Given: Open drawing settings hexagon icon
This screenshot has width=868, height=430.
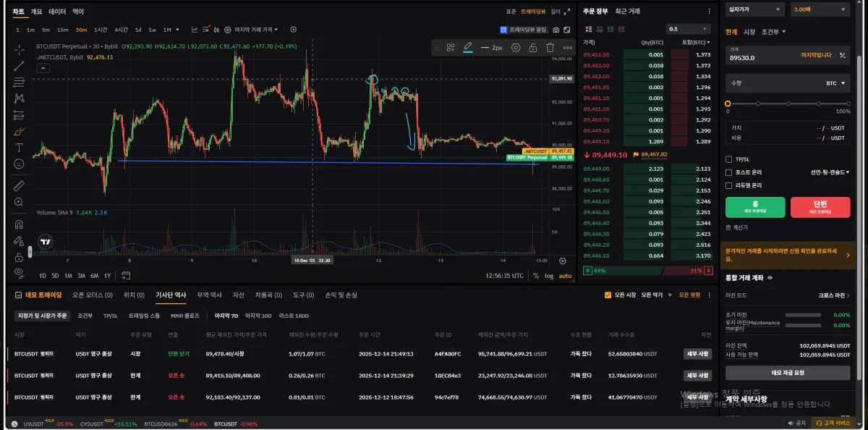Looking at the screenshot, I should (x=516, y=48).
